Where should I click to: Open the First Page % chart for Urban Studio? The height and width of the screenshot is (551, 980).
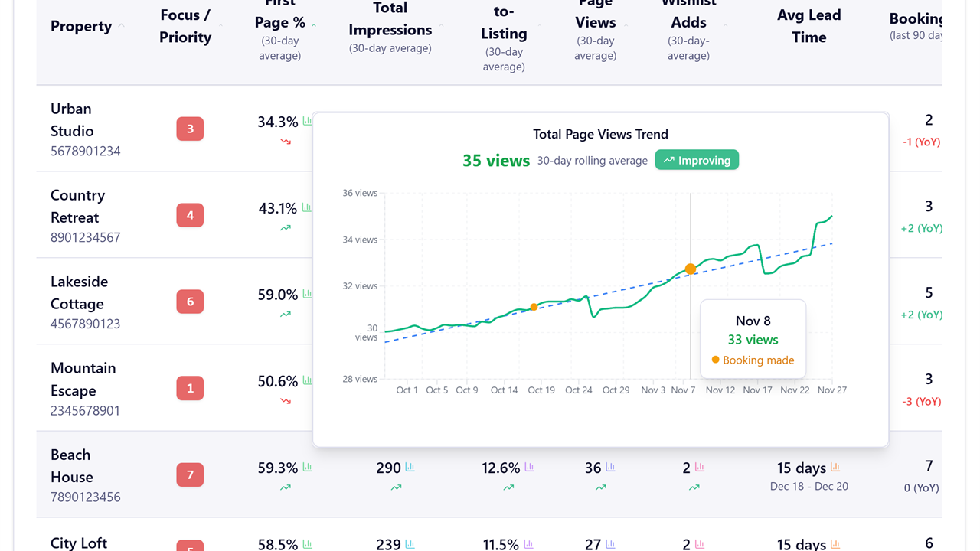[307, 121]
